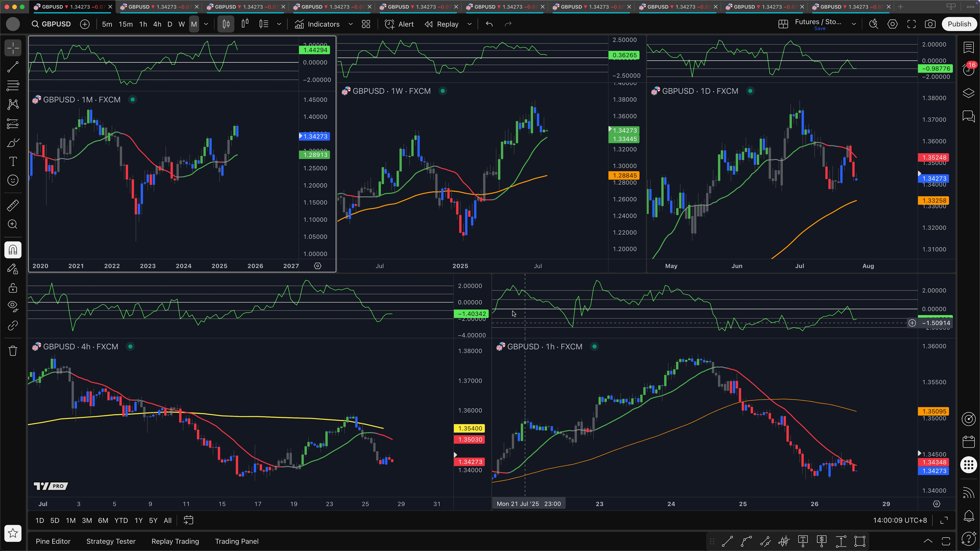This screenshot has width=980, height=551.
Task: Expand the Futures / Sto... layout dropdown
Action: (854, 24)
